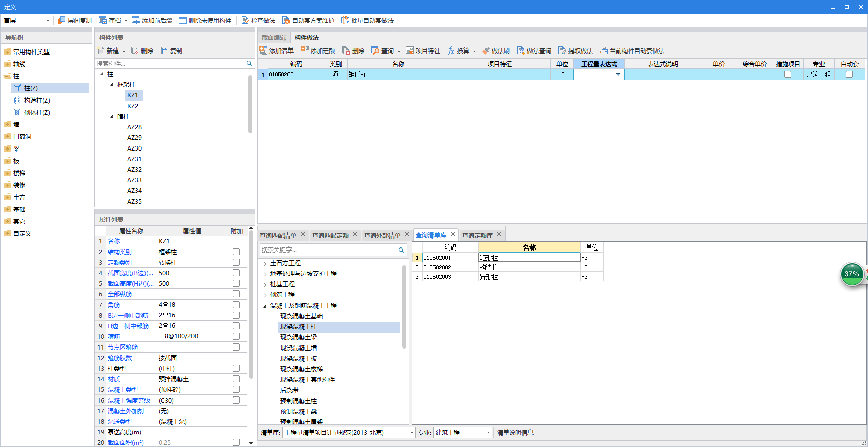
Task: Click the 提取做法 icon
Action: 562,51
